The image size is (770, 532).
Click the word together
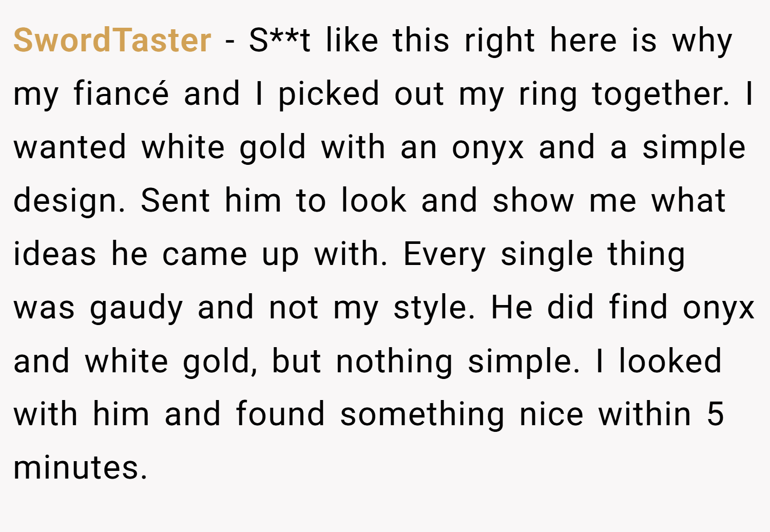coord(661,94)
